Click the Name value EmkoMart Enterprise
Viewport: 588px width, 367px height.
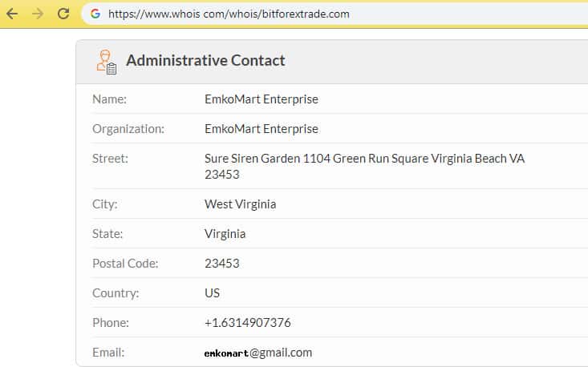click(262, 99)
